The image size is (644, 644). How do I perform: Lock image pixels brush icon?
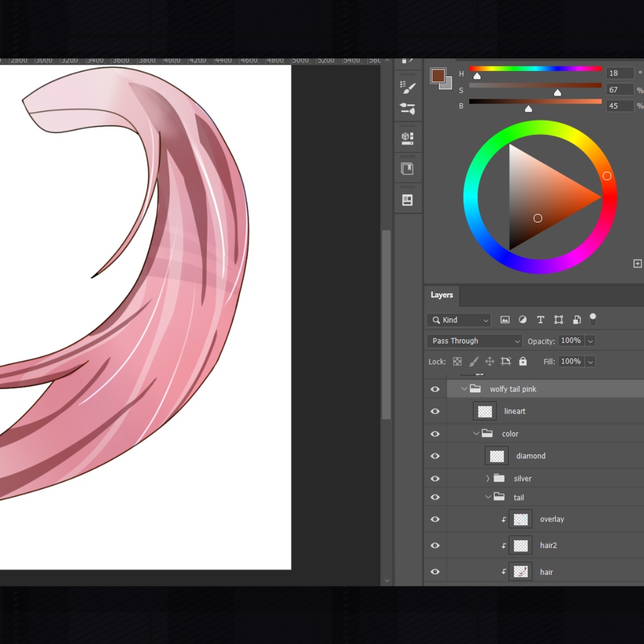click(474, 362)
